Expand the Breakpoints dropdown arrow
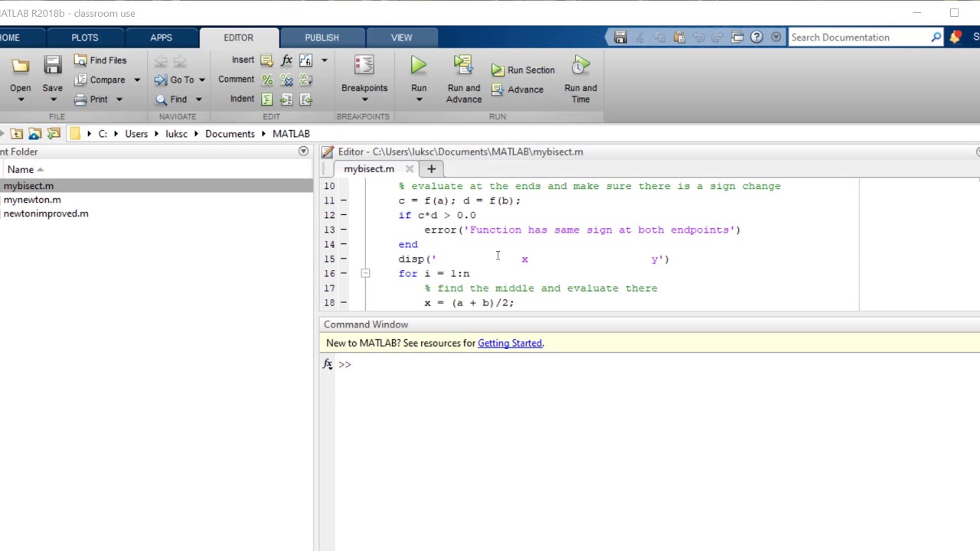 [364, 100]
